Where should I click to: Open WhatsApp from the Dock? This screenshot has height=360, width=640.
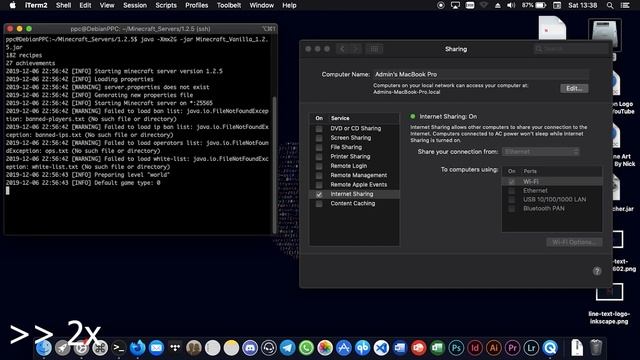click(x=306, y=348)
